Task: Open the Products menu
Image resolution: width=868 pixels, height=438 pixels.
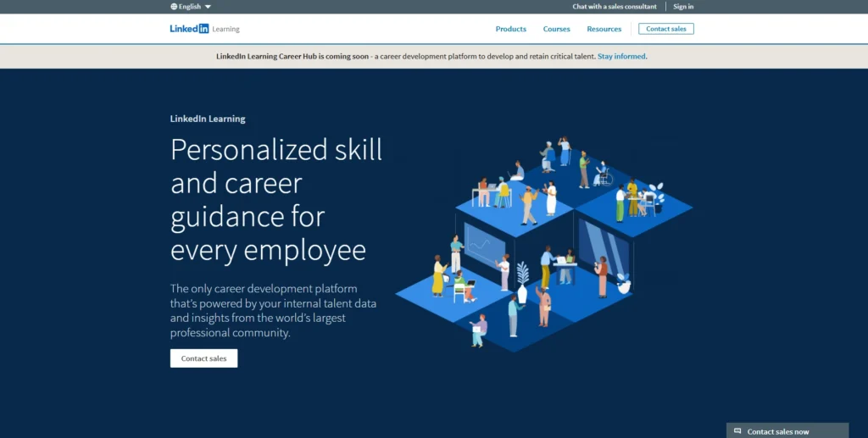Action: tap(510, 29)
